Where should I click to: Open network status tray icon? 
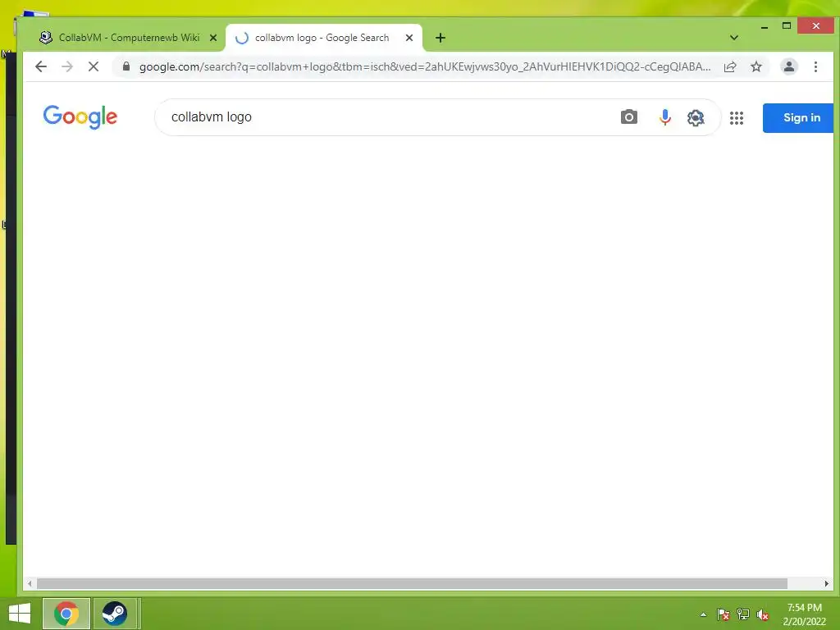click(x=743, y=614)
